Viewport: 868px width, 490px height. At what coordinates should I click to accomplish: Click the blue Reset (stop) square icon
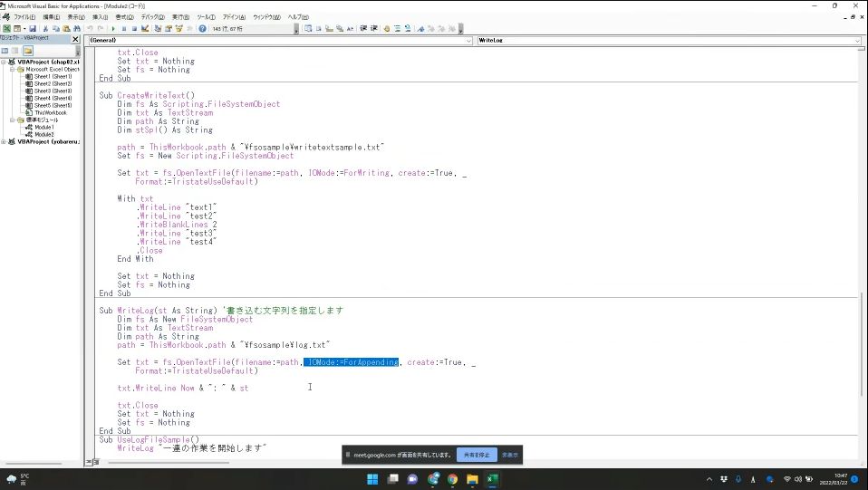[x=134, y=28]
